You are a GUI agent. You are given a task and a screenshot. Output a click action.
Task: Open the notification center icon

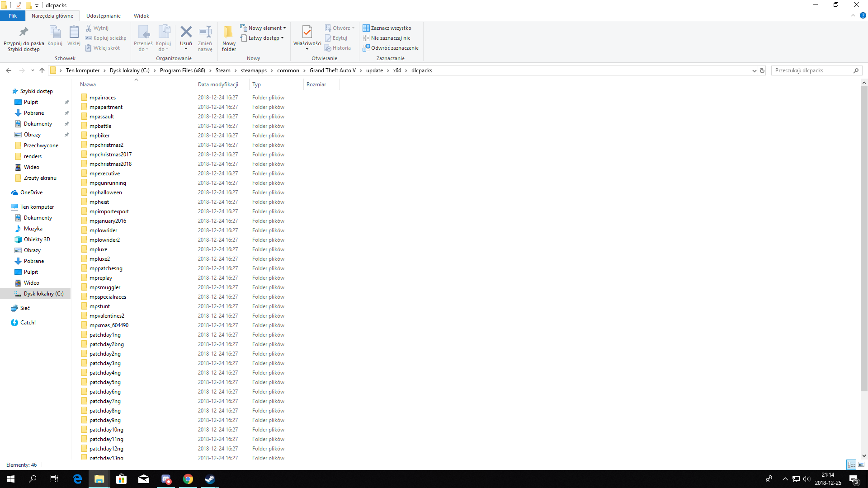pyautogui.click(x=854, y=479)
